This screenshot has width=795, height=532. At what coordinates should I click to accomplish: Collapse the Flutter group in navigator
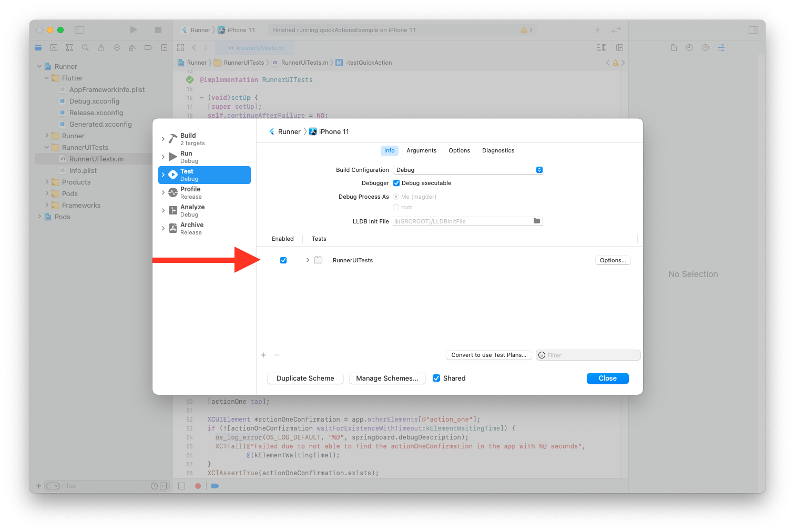coord(47,78)
